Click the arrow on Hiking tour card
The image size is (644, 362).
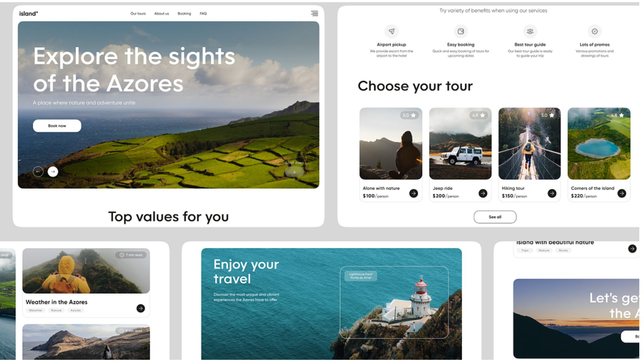coord(551,192)
